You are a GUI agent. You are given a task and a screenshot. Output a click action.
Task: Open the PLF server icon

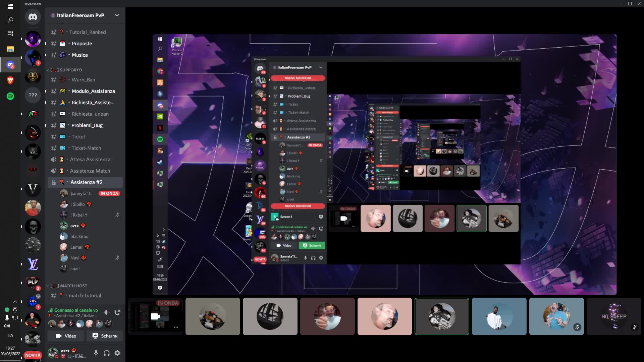click(x=33, y=283)
